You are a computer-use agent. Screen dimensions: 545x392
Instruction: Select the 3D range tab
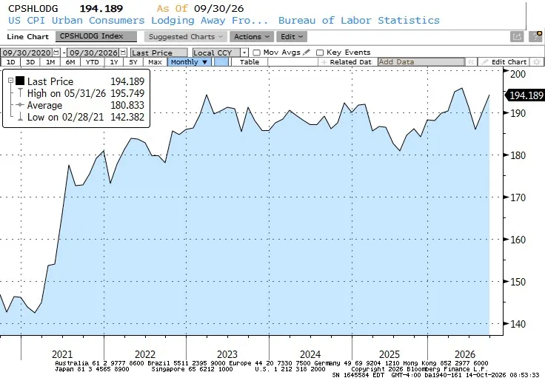[30, 62]
